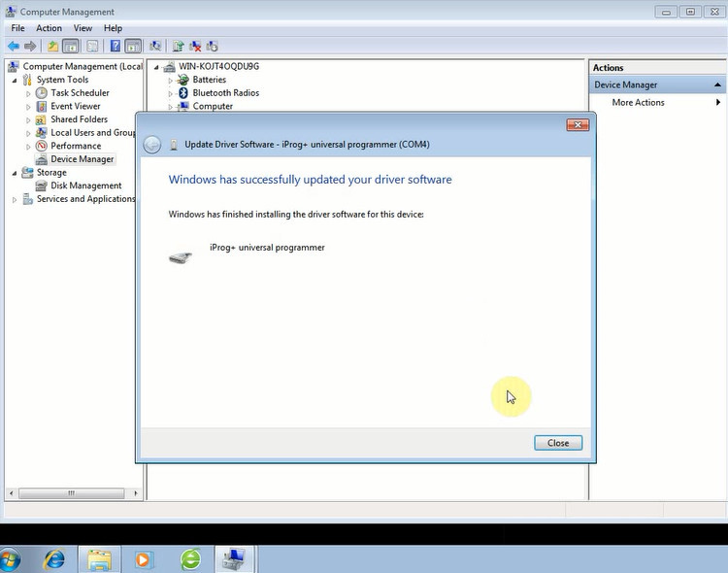Select System Tools in console tree
This screenshot has width=728, height=573.
(x=62, y=80)
